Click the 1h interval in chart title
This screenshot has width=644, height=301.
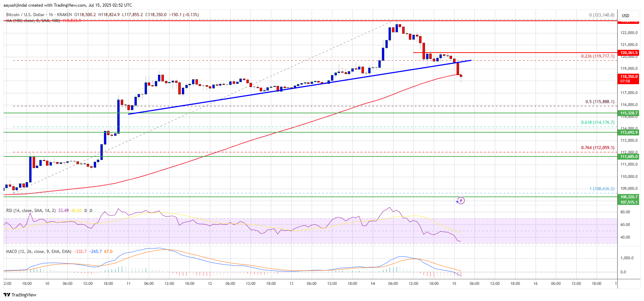click(x=51, y=15)
